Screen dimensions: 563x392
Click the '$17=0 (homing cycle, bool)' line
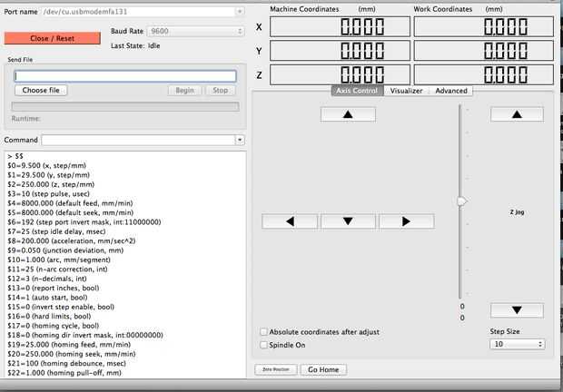pyautogui.click(x=54, y=326)
